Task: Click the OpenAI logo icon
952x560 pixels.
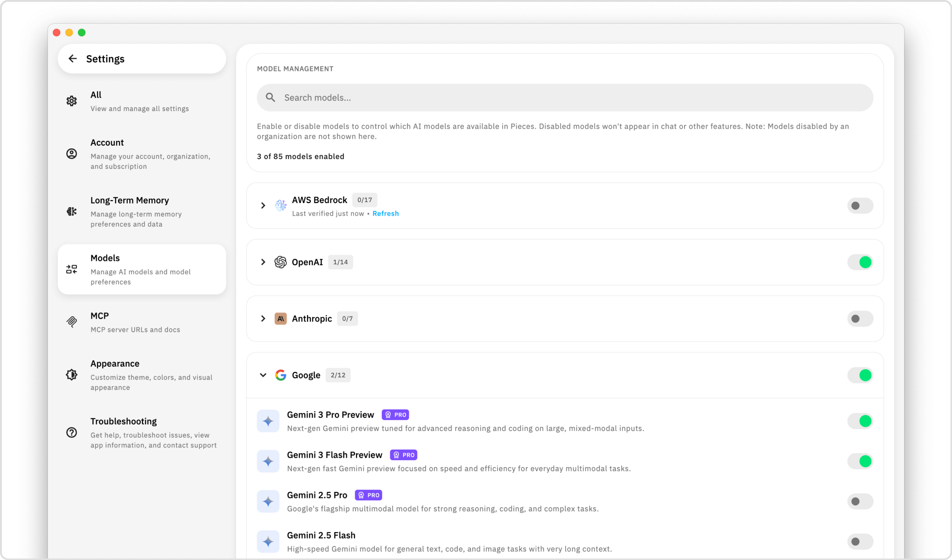Action: [x=280, y=262]
